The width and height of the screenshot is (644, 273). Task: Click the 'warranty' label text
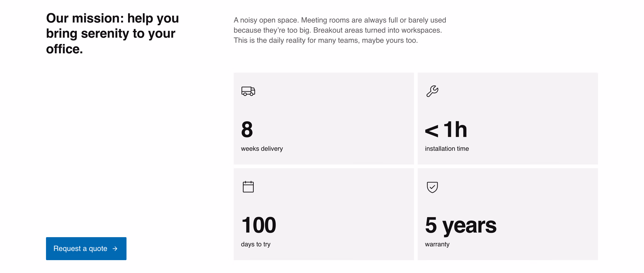pos(437,244)
